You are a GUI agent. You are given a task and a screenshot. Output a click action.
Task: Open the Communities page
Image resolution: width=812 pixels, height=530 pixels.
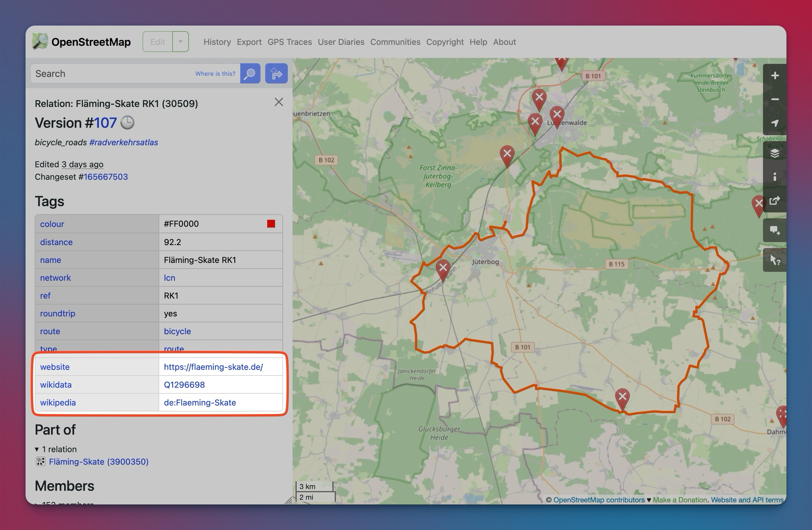tap(395, 42)
